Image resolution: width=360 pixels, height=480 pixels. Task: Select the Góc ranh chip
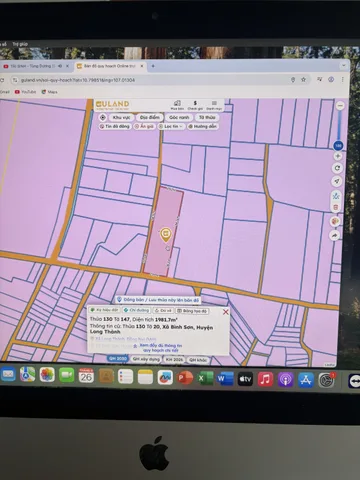pos(179,117)
